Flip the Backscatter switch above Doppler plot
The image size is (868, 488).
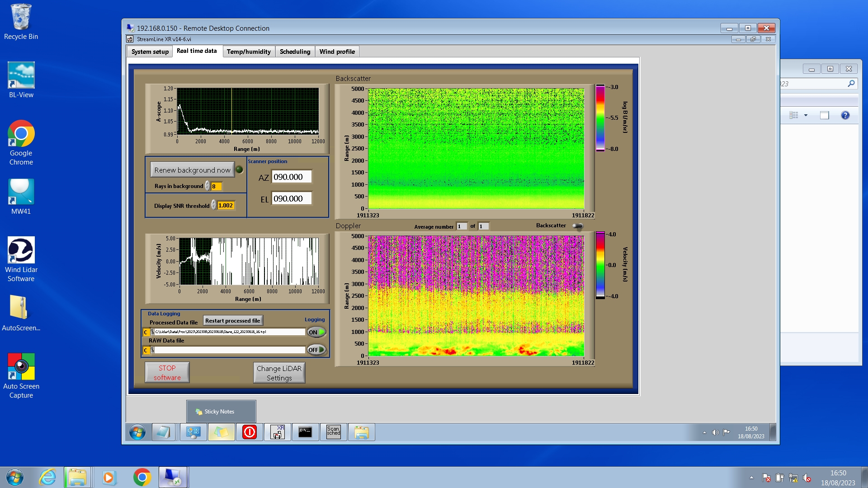(x=578, y=226)
